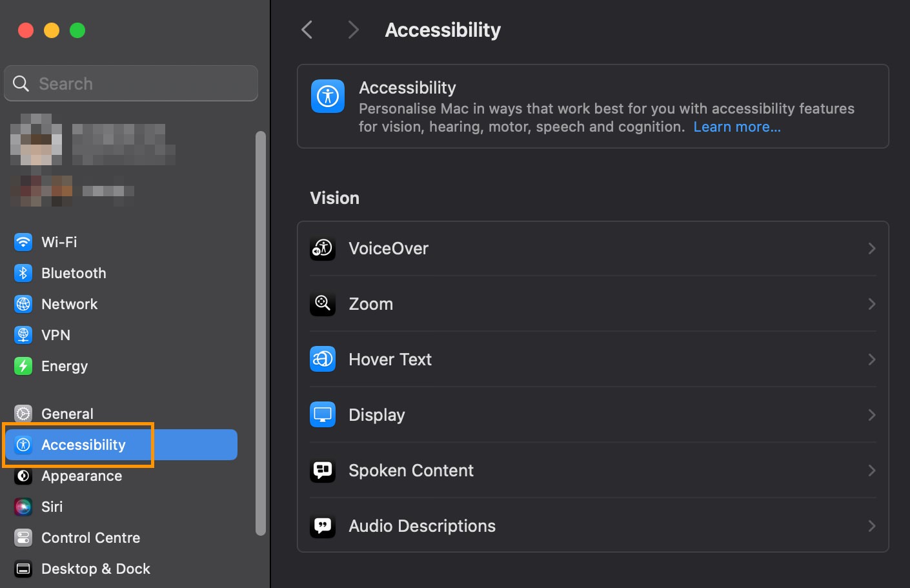Click the Siri icon in sidebar
Image resolution: width=910 pixels, height=588 pixels.
[x=23, y=507]
